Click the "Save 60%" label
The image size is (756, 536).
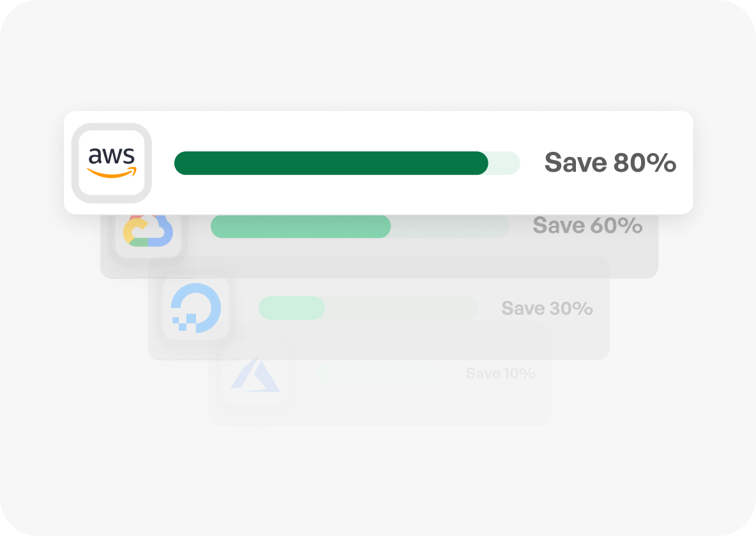click(587, 226)
